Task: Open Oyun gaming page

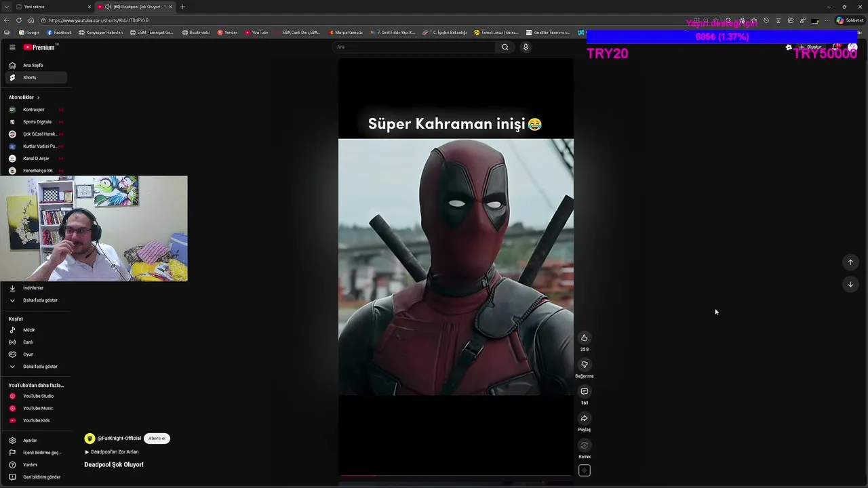Action: pyautogui.click(x=35, y=354)
